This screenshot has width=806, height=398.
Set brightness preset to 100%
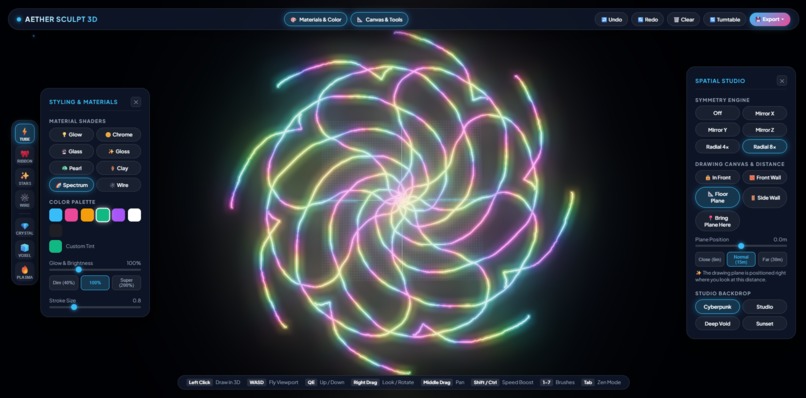coord(95,283)
